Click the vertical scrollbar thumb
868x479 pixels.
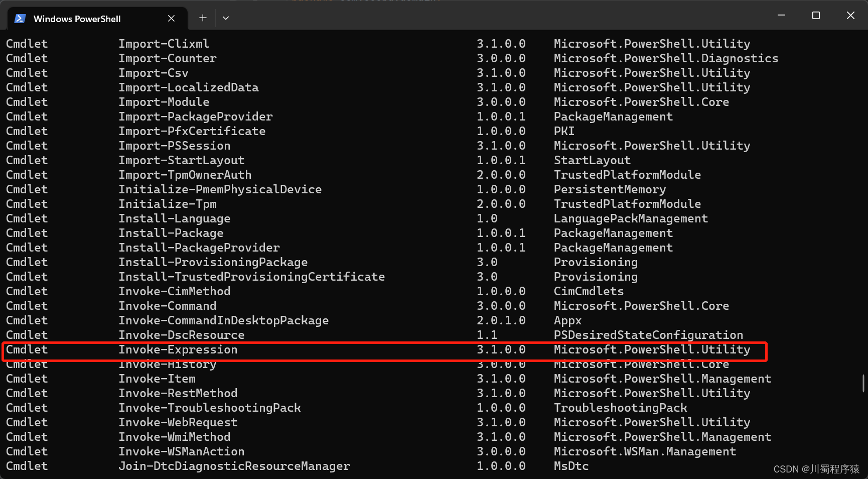tap(863, 383)
